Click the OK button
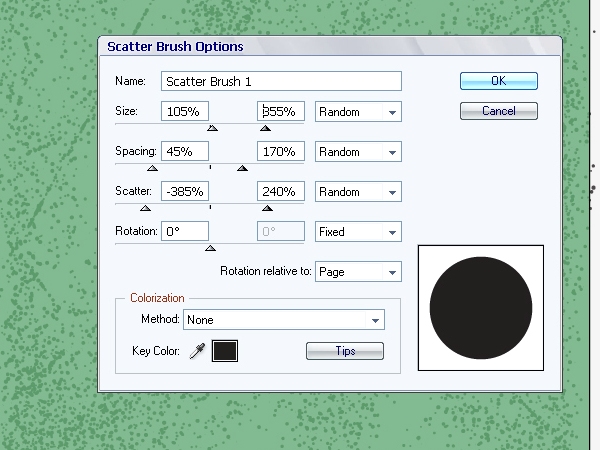This screenshot has height=450, width=600. pos(499,81)
